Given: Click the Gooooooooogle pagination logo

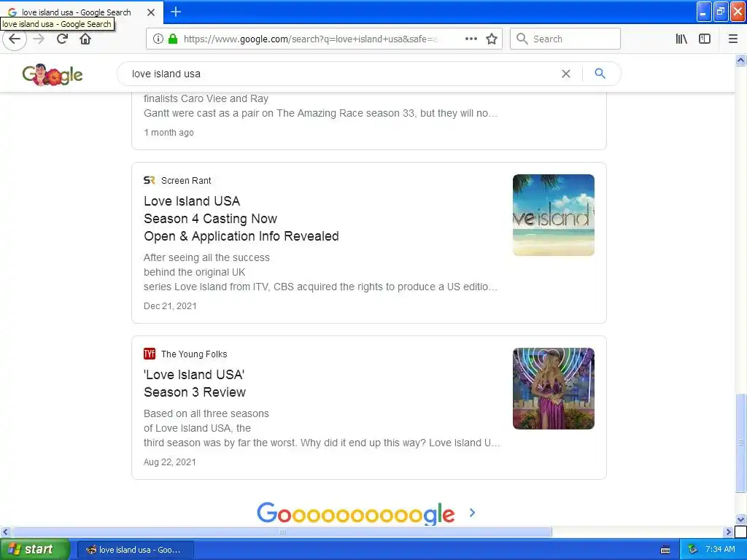Looking at the screenshot, I should [x=356, y=513].
